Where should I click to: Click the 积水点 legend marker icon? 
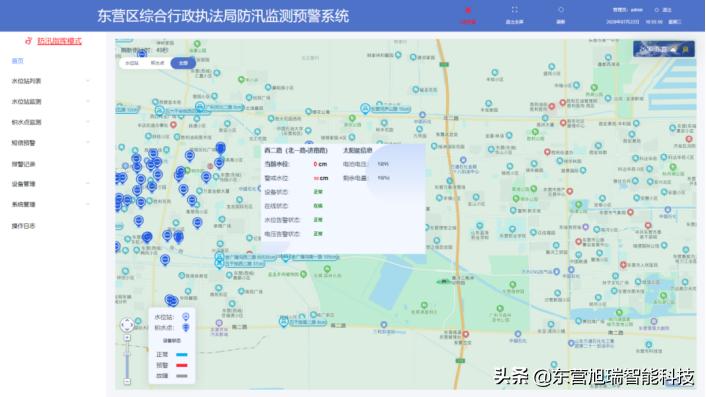tap(186, 328)
